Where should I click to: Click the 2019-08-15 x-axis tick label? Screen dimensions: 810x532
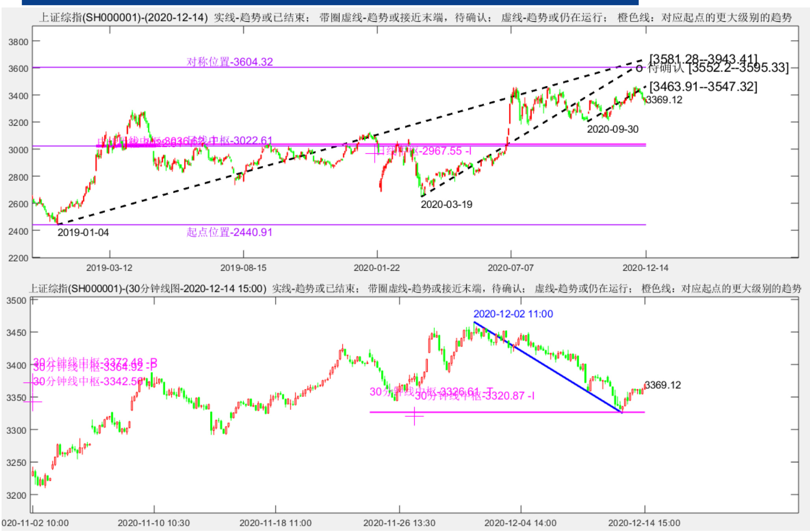(243, 268)
